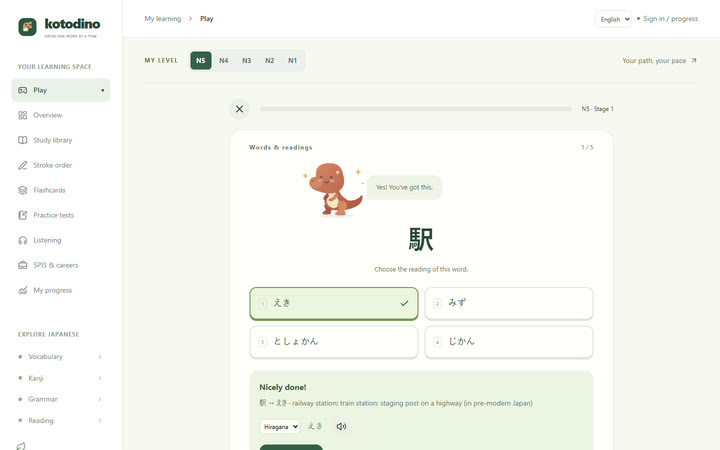Screen dimensions: 720x450
Task: Select the N5 level tab
Action: pyautogui.click(x=201, y=61)
